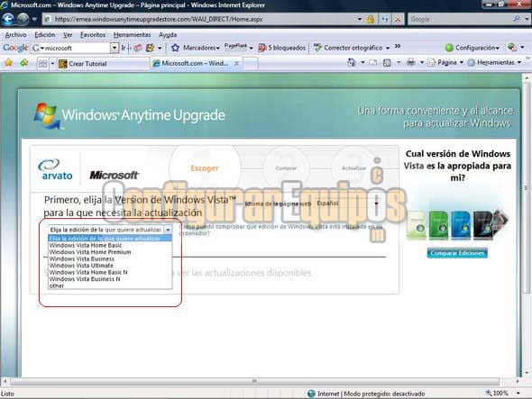Click the Windows Anytime Upgrade logo

tap(130, 115)
